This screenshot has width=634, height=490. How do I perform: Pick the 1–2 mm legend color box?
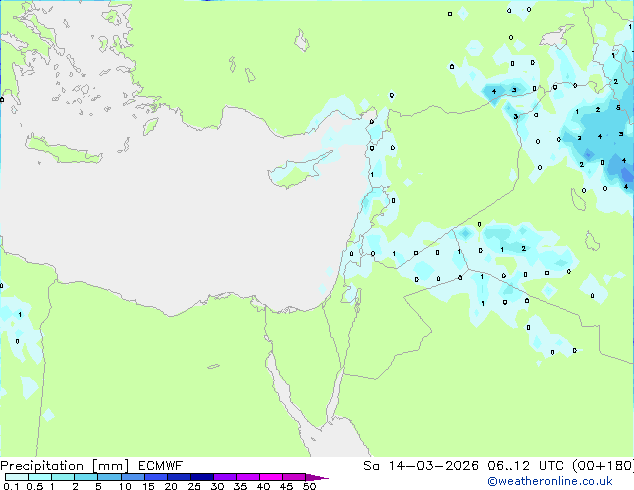point(63,477)
